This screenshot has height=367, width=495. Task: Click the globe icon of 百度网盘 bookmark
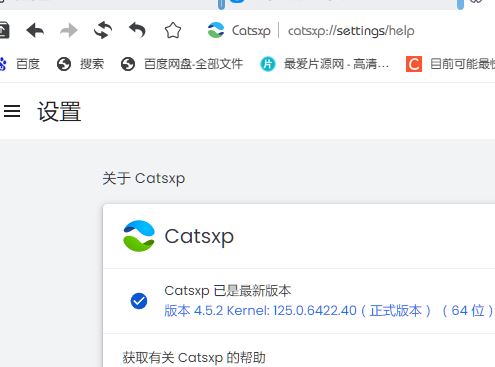pyautogui.click(x=128, y=64)
